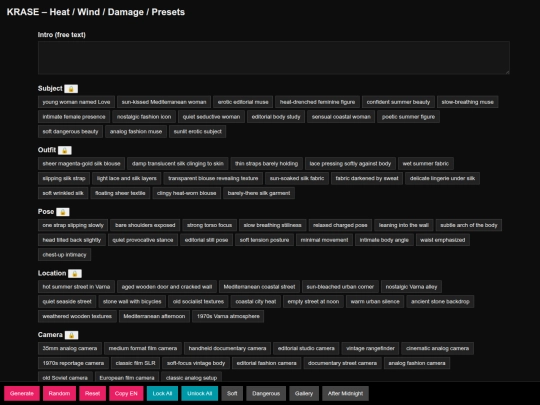The height and width of the screenshot is (405, 540).
Task: Select 'vintage rangefinder' camera chip
Action: [x=370, y=349]
